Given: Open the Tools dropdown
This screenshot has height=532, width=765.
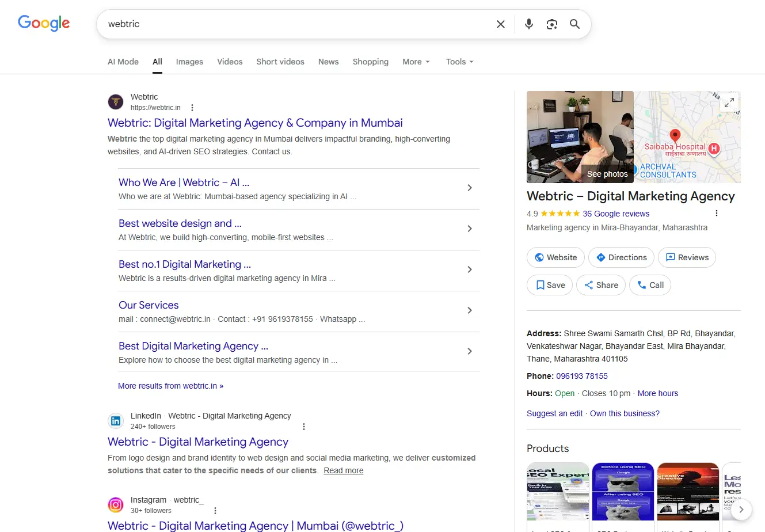Looking at the screenshot, I should click(x=459, y=62).
